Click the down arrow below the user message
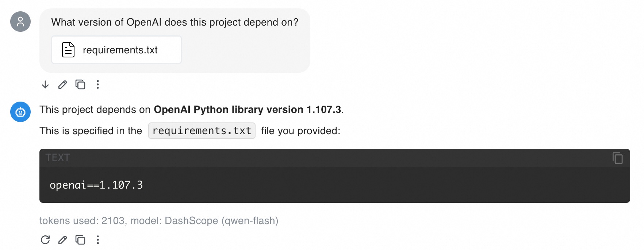Screen dimensions: 644x250 coord(45,85)
